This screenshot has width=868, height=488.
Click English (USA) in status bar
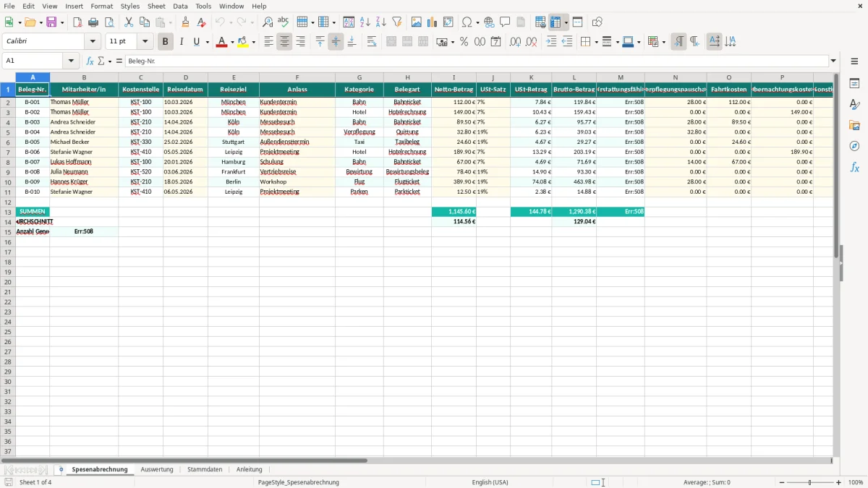[490, 482]
